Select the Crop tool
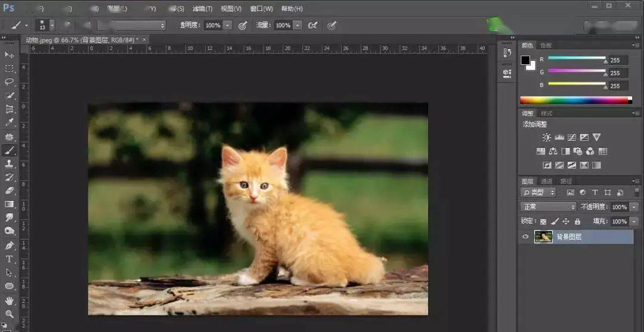The width and height of the screenshot is (644, 332). [x=9, y=109]
